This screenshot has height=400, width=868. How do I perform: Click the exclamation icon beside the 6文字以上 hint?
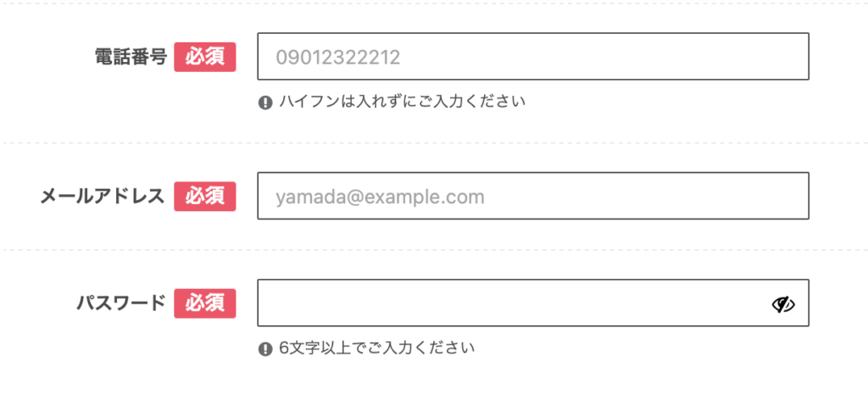click(265, 349)
